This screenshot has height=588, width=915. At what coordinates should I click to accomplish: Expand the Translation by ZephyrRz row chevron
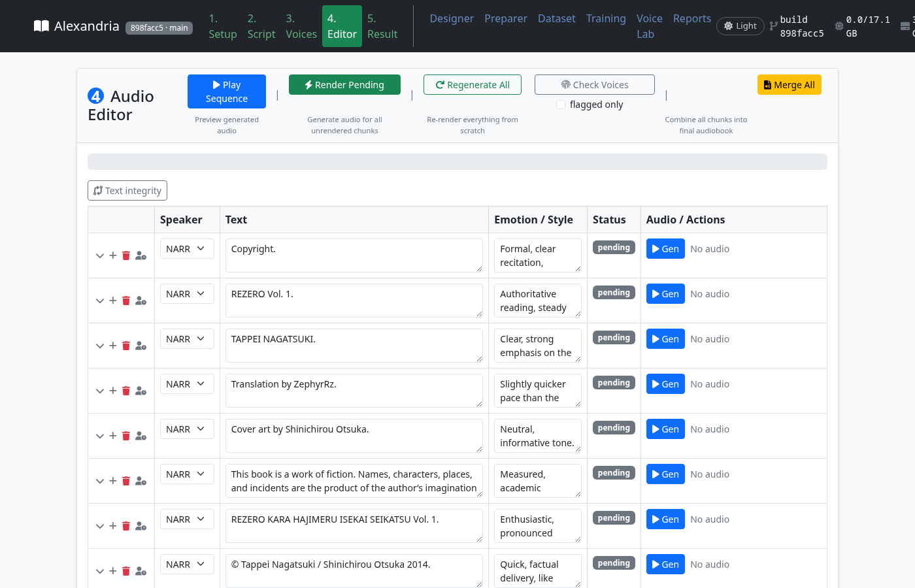point(99,391)
